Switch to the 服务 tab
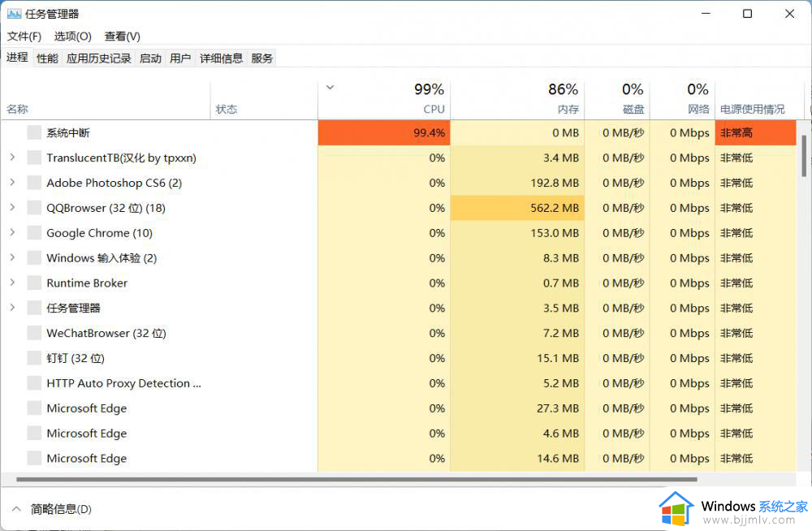Screen dimensions: 812x531 point(261,58)
